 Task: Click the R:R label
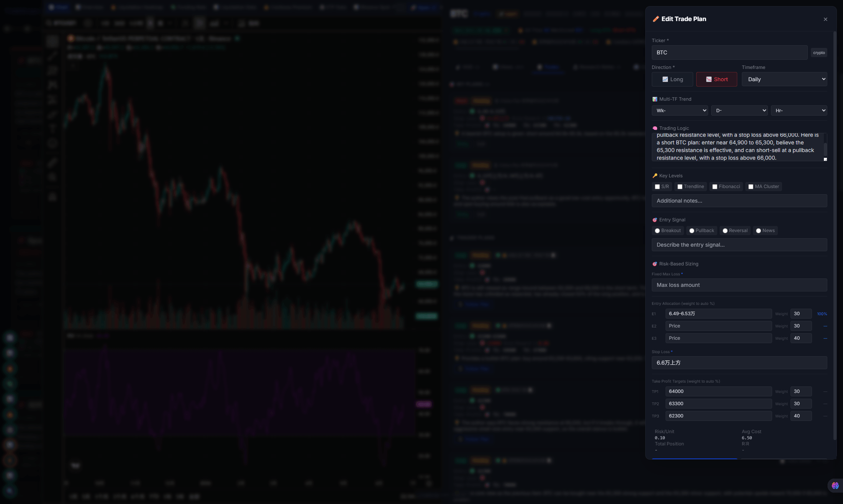pos(745,444)
